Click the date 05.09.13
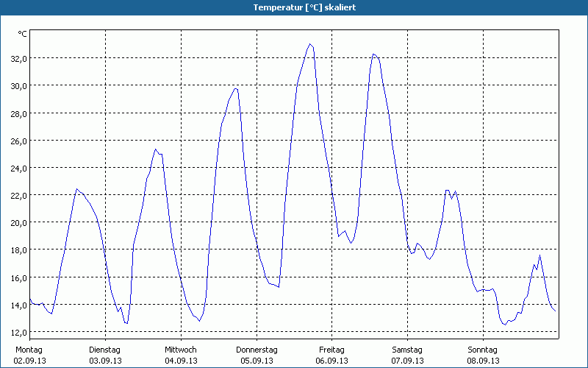Screen dimensions: 588x368 point(257,361)
